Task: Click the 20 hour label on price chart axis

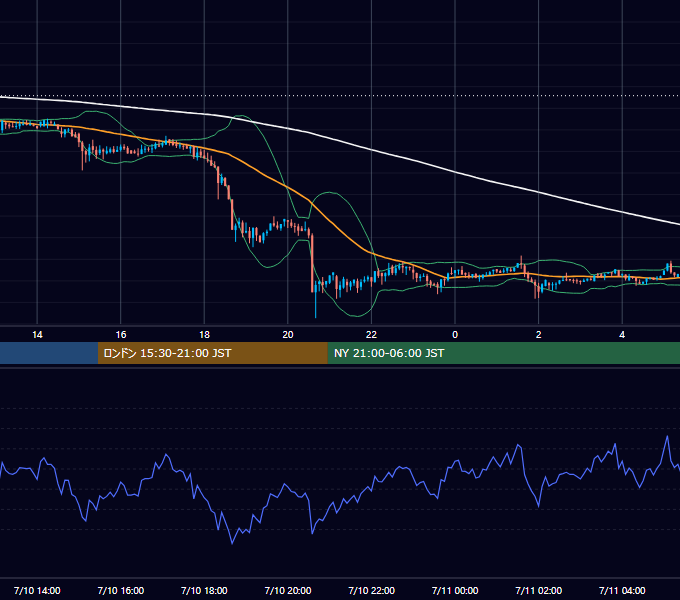Action: click(x=288, y=335)
